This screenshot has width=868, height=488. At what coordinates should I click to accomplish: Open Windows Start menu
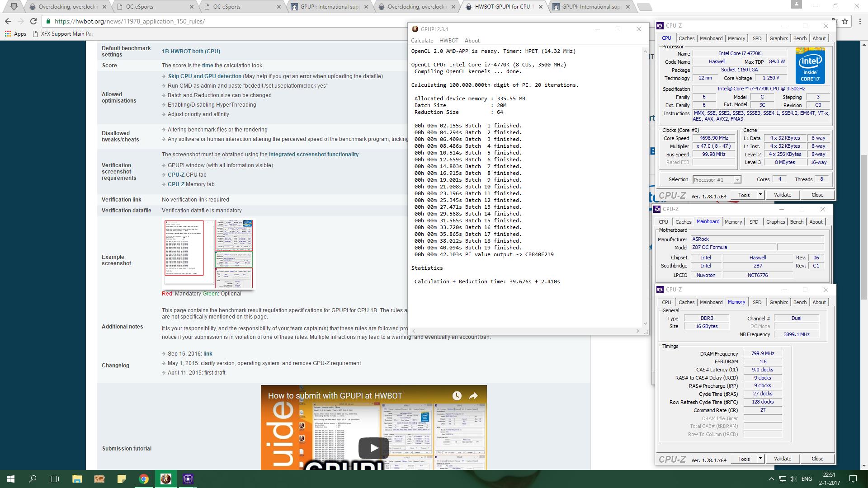[11, 479]
